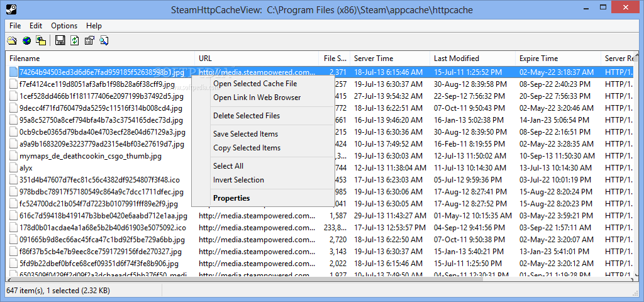Viewport: 644px width, 302px height.
Task: Choose Select All in context menu
Action: [263, 166]
